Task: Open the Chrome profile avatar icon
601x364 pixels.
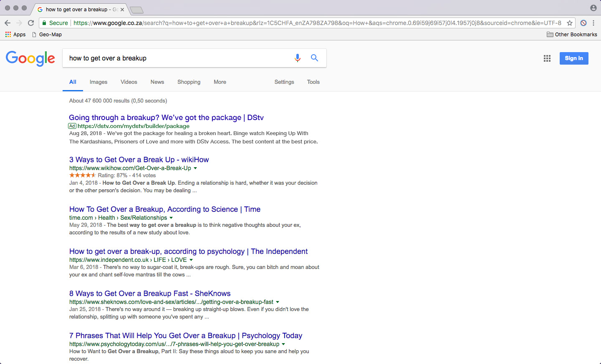Action: coord(593,8)
